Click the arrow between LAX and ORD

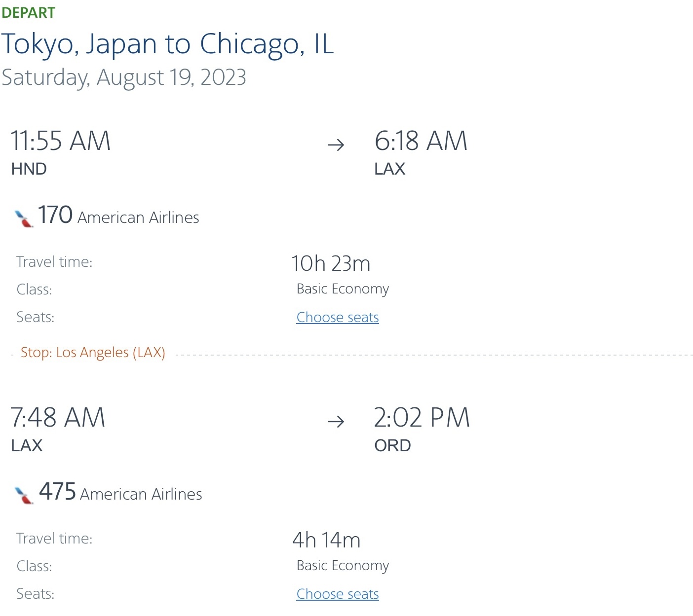(336, 422)
